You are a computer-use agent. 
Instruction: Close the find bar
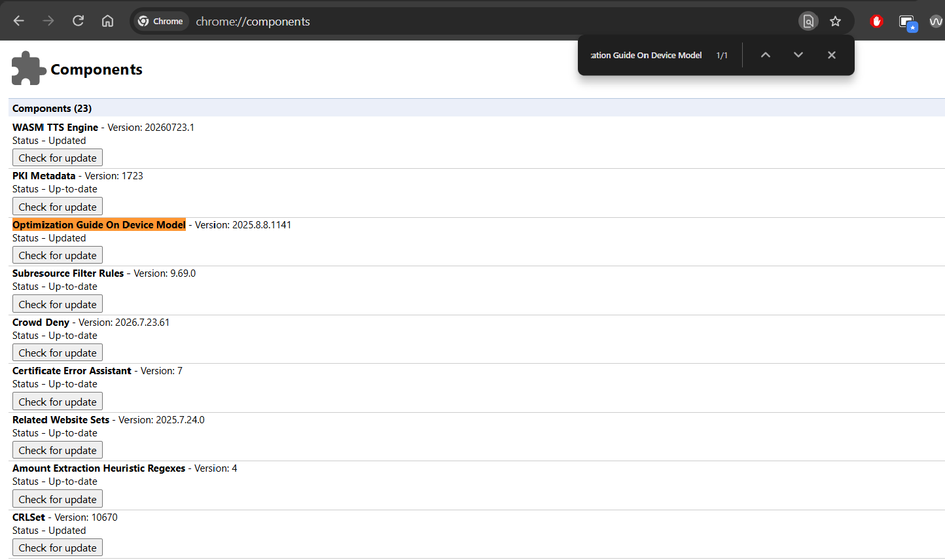click(x=831, y=55)
